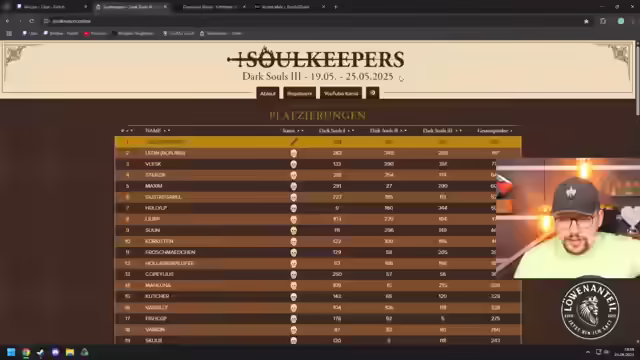640x360 pixels.
Task: Click the sword icon in the first-place row
Action: [294, 142]
